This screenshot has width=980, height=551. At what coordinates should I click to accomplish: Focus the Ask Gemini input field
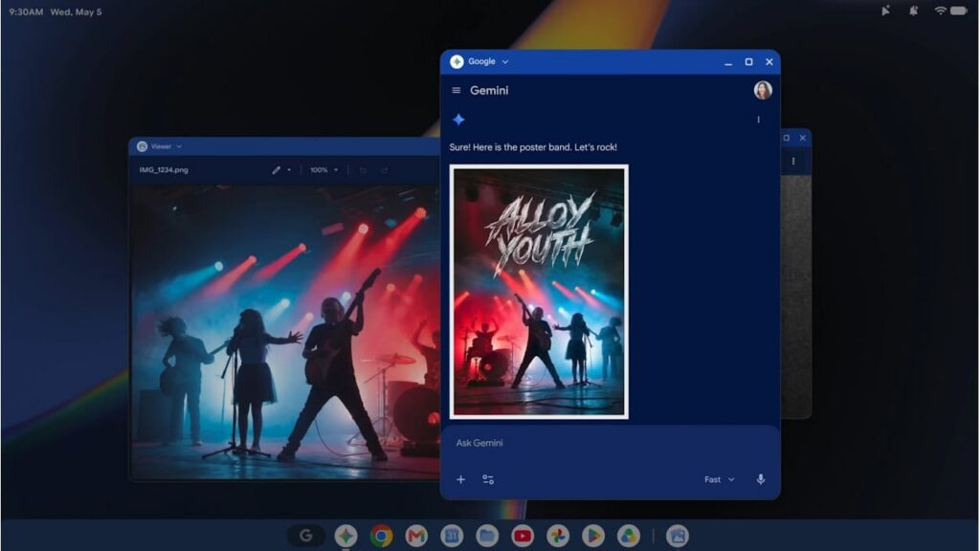610,443
